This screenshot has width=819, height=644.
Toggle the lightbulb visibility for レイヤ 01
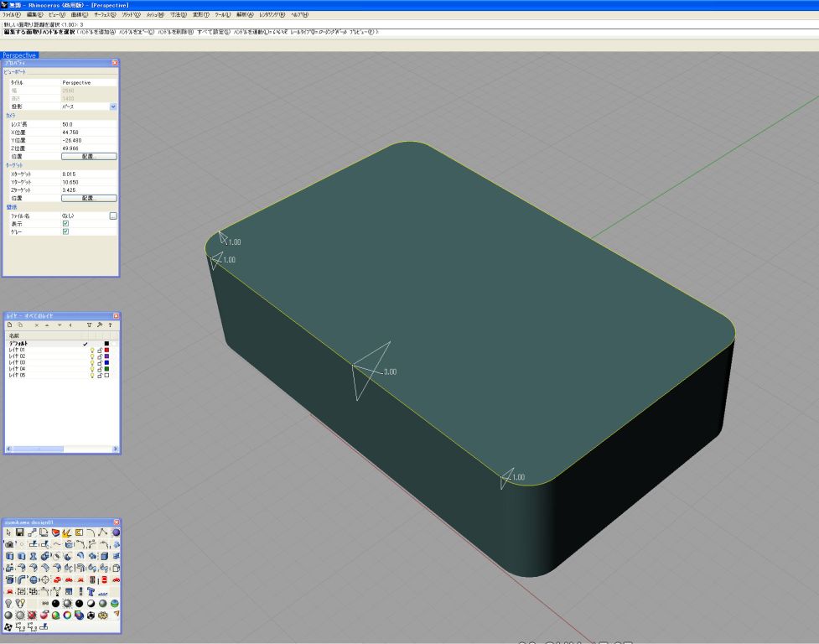[92, 350]
